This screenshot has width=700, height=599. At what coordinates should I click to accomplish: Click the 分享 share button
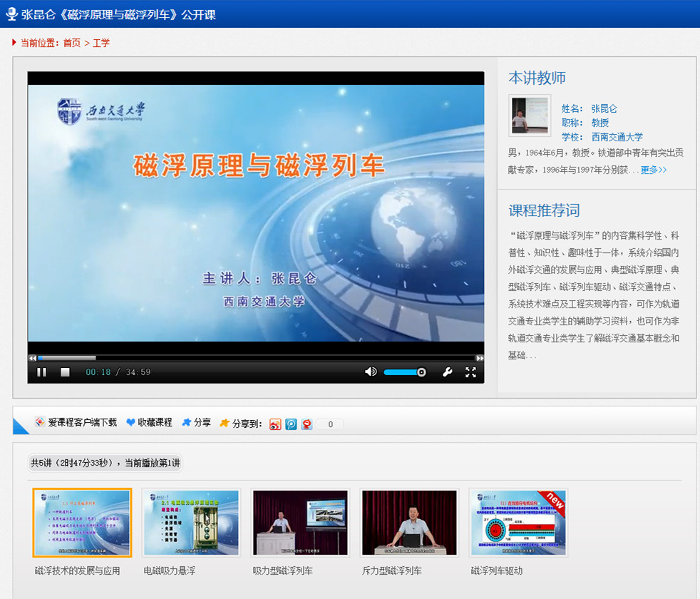197,423
